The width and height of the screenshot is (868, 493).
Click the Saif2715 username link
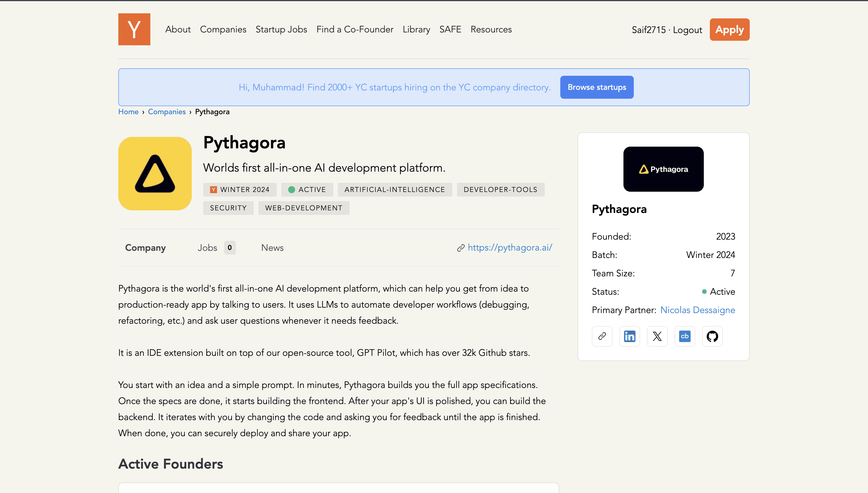click(648, 30)
